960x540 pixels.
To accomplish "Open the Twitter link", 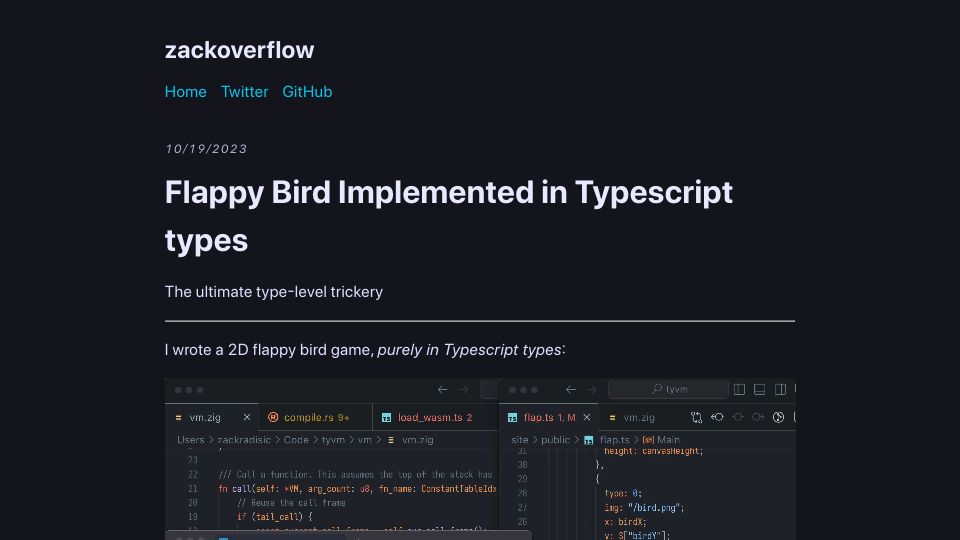I will 244,92.
